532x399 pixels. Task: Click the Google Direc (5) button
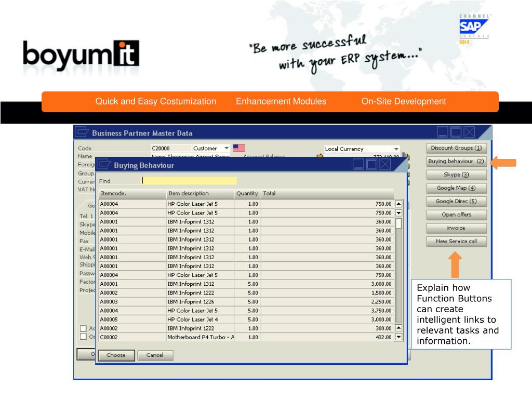click(456, 202)
